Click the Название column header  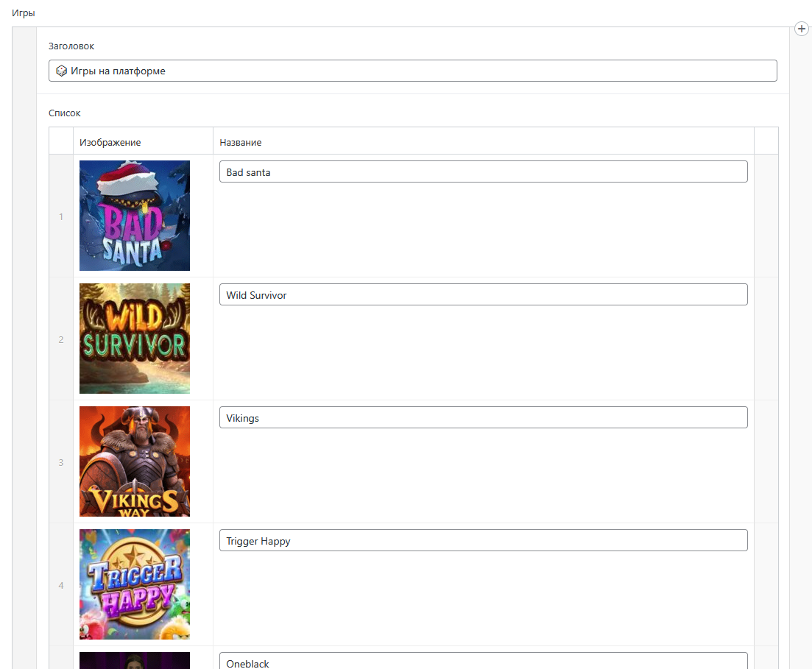coord(241,142)
